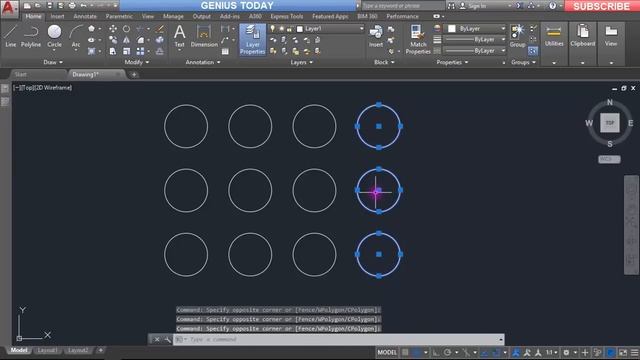Click the Rotate tool in Modify panel

(x=127, y=29)
